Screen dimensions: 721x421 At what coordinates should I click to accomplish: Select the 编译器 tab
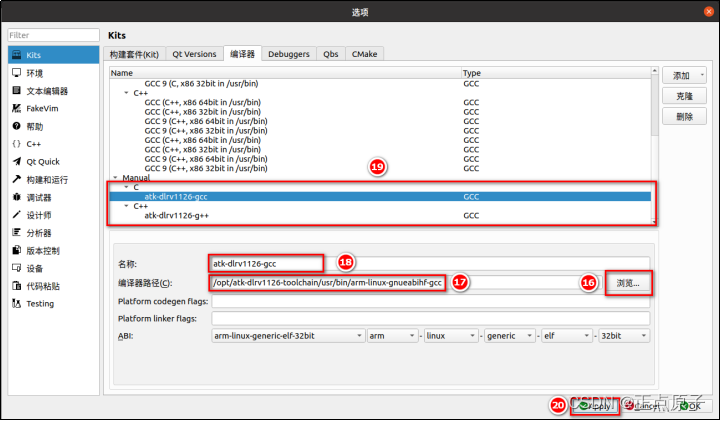242,53
